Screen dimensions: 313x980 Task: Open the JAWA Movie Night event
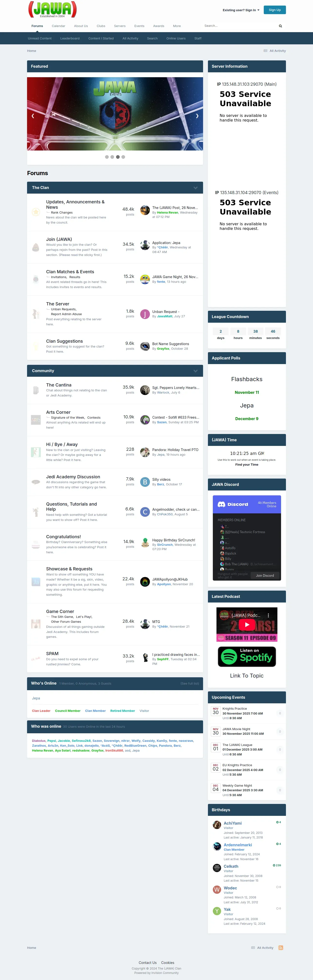(236, 729)
